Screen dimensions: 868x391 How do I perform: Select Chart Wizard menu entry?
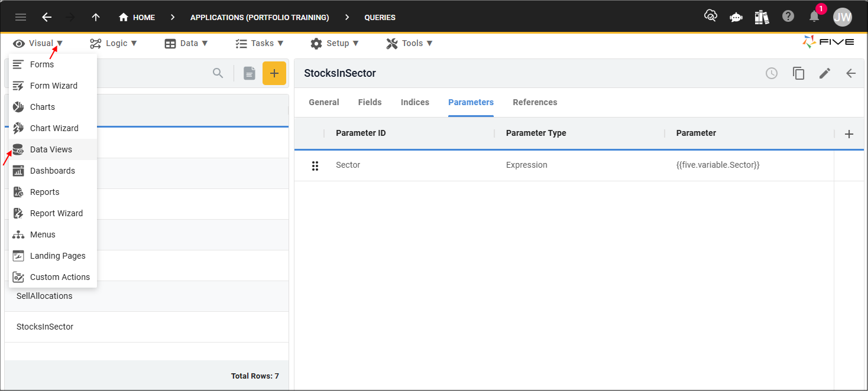click(53, 128)
